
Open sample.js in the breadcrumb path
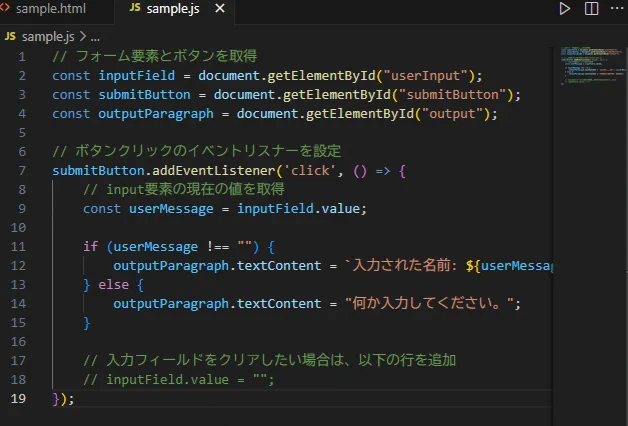[48, 37]
